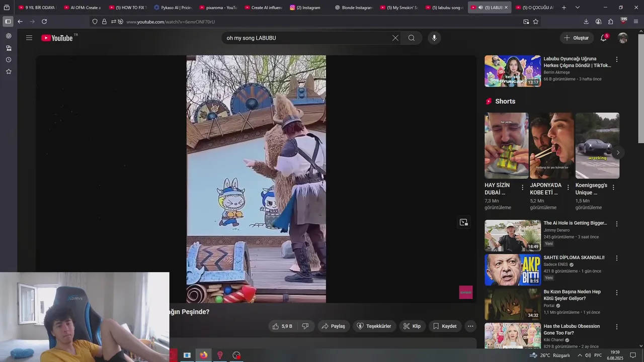Open 'Labubu Oyuncağı Uğruna' video thumbnail
The width and height of the screenshot is (644, 362).
[513, 71]
